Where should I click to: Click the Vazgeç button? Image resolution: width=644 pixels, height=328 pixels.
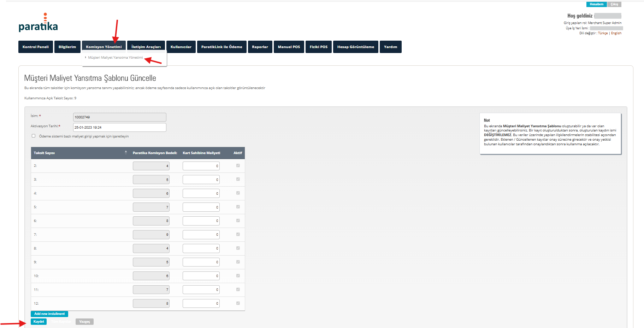point(84,322)
